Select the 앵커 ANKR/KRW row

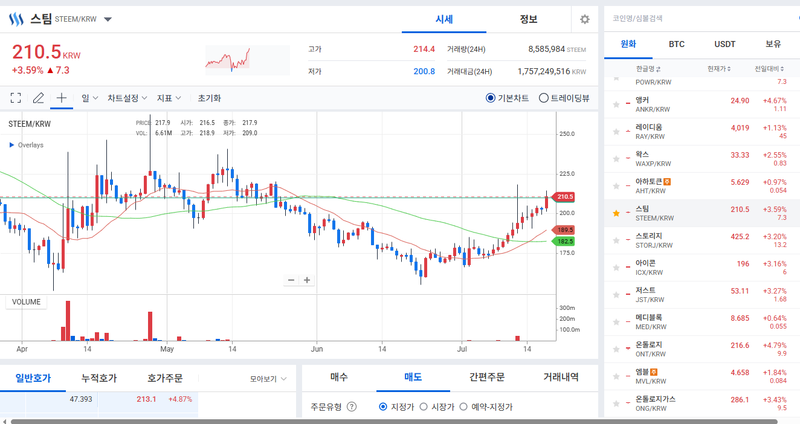point(702,105)
